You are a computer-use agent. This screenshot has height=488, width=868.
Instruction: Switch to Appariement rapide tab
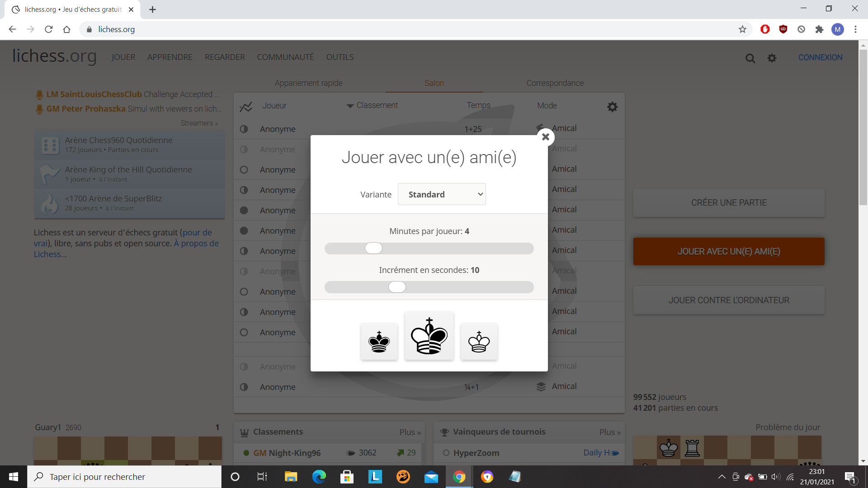(308, 83)
